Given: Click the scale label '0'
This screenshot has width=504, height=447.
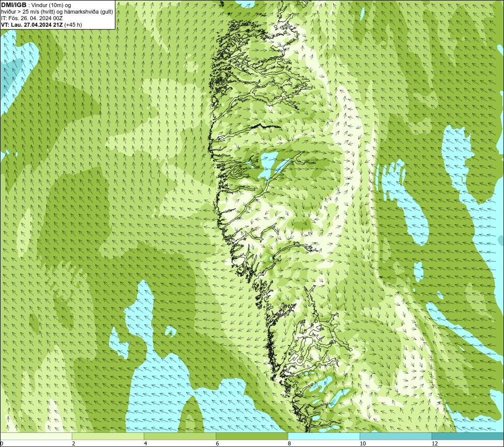Looking at the screenshot, I should 2,443.
